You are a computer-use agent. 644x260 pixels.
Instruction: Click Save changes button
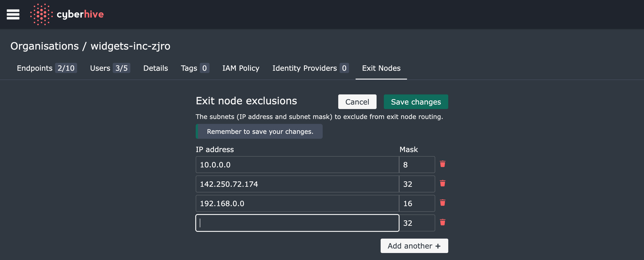point(416,102)
